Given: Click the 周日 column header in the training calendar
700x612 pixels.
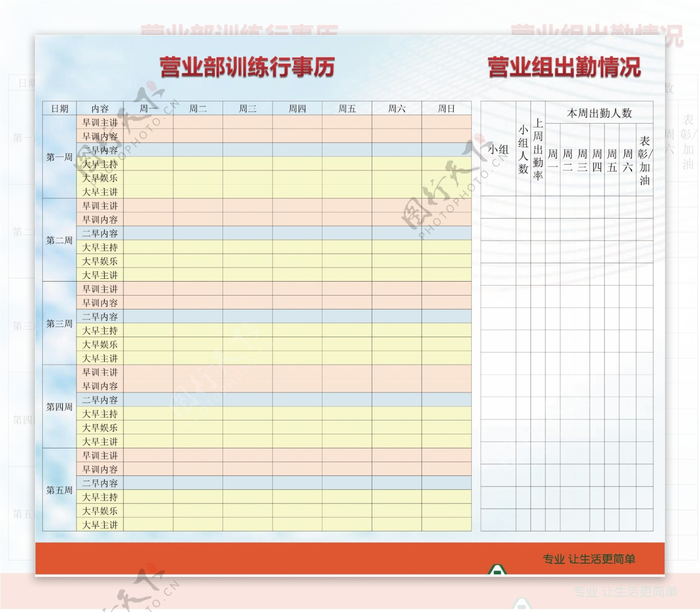Looking at the screenshot, I should click(447, 108).
